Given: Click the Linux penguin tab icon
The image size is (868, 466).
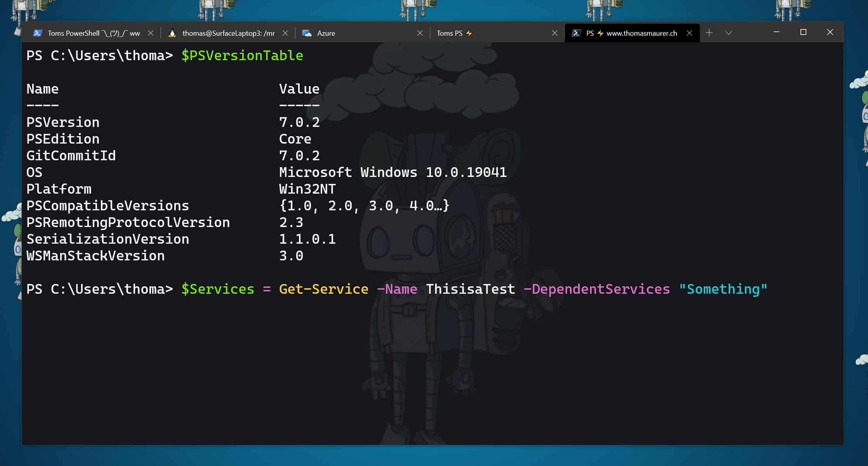Looking at the screenshot, I should (x=172, y=33).
